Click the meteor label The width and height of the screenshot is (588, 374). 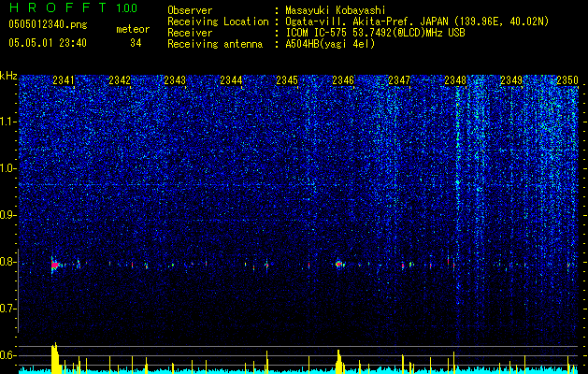pyautogui.click(x=133, y=29)
